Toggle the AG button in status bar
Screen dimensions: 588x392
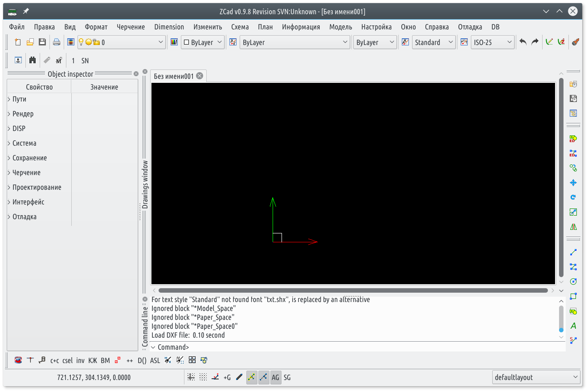coord(275,377)
